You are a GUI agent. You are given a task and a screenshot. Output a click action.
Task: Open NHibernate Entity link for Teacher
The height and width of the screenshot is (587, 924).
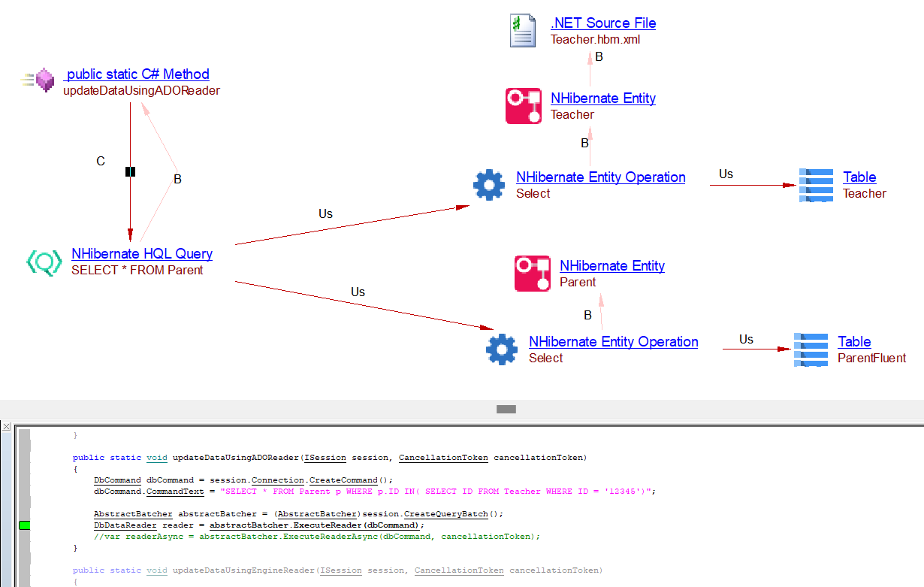click(603, 98)
